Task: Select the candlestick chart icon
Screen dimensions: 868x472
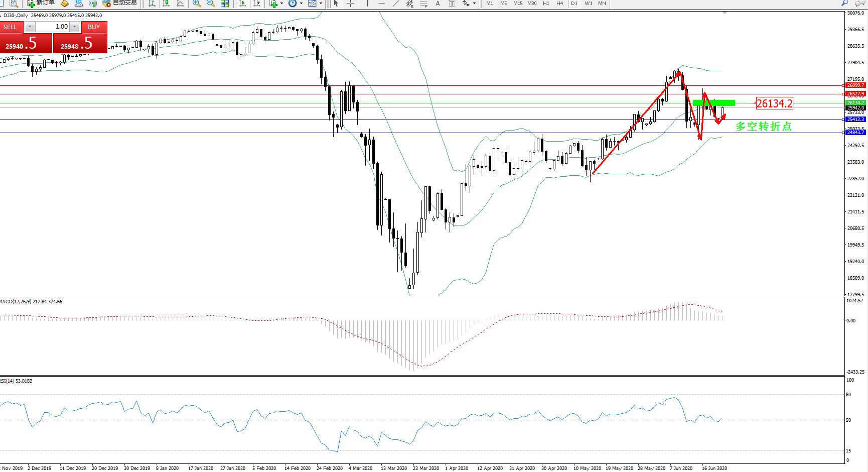Action: [166, 4]
